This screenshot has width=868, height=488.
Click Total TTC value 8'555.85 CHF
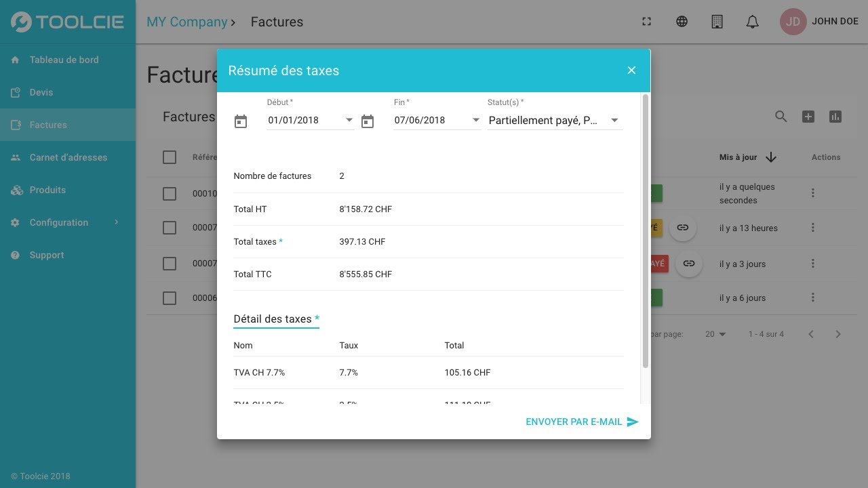(366, 274)
